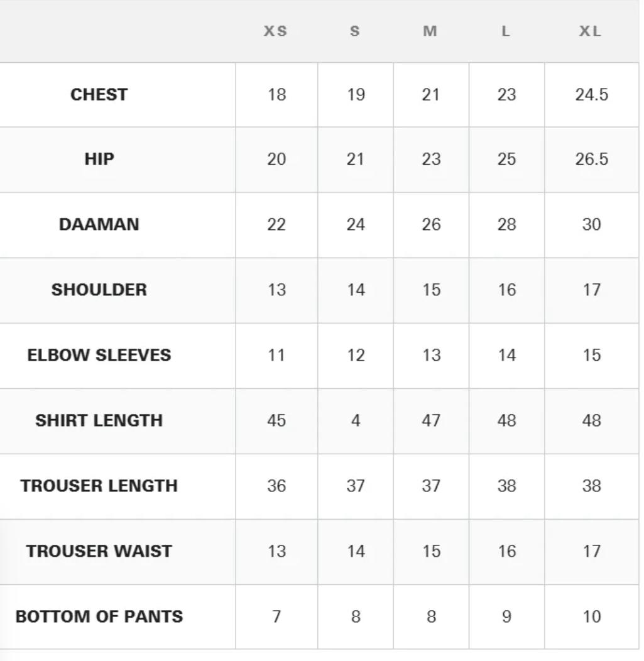The image size is (644, 661).
Task: Click the TROUSER LENGTH row label
Action: pyautogui.click(x=99, y=486)
